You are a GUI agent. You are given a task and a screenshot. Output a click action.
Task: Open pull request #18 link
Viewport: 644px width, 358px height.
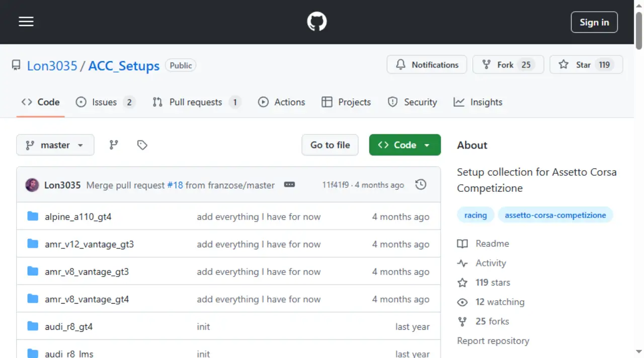click(x=175, y=185)
